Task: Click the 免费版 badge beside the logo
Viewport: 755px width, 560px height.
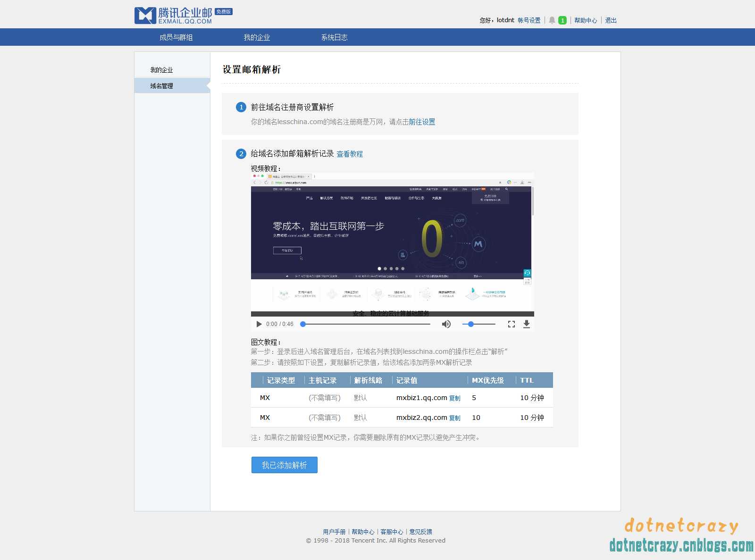Action: click(x=224, y=12)
